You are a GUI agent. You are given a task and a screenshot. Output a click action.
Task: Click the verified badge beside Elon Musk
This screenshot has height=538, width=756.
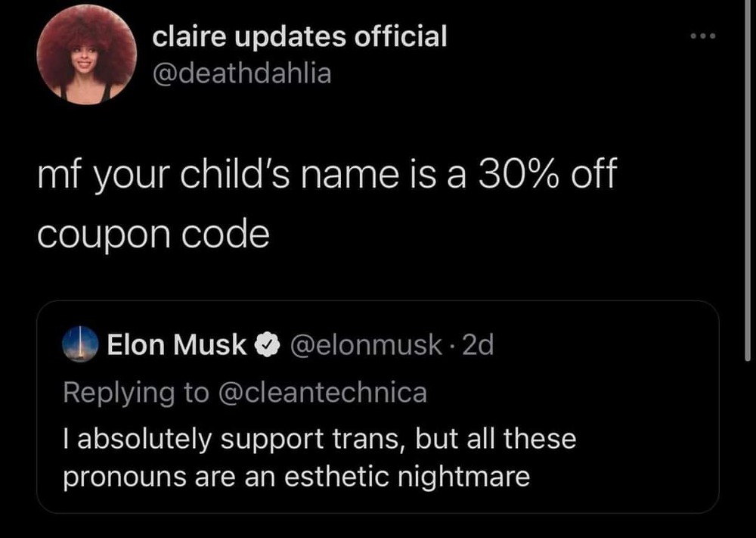pos(265,346)
